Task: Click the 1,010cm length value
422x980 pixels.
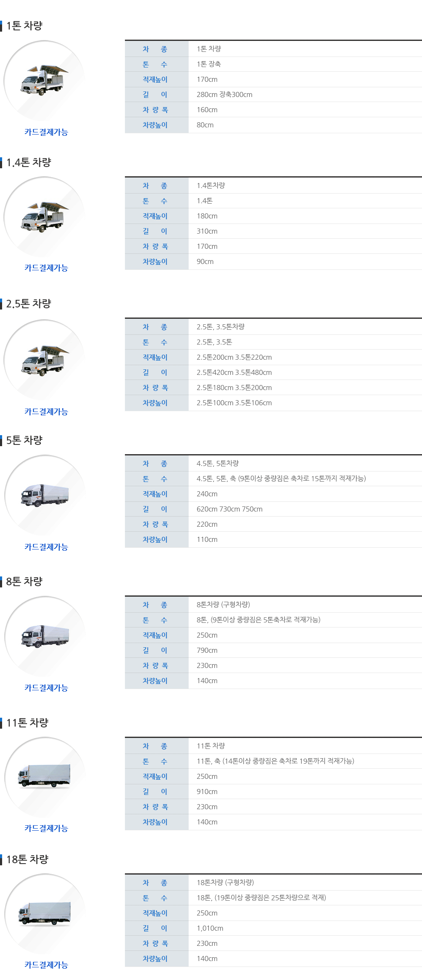Action: [x=210, y=928]
